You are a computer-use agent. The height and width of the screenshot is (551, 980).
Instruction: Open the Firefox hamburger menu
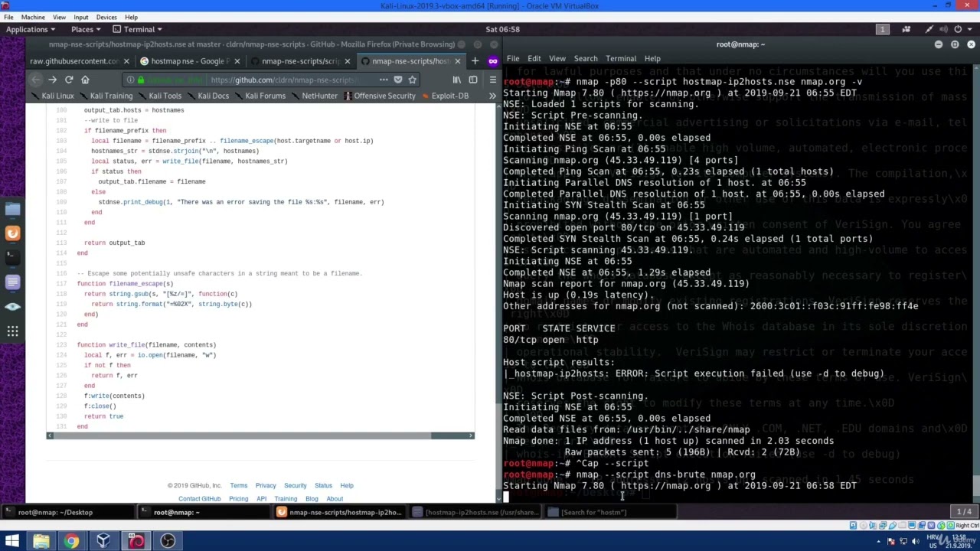[x=493, y=80]
